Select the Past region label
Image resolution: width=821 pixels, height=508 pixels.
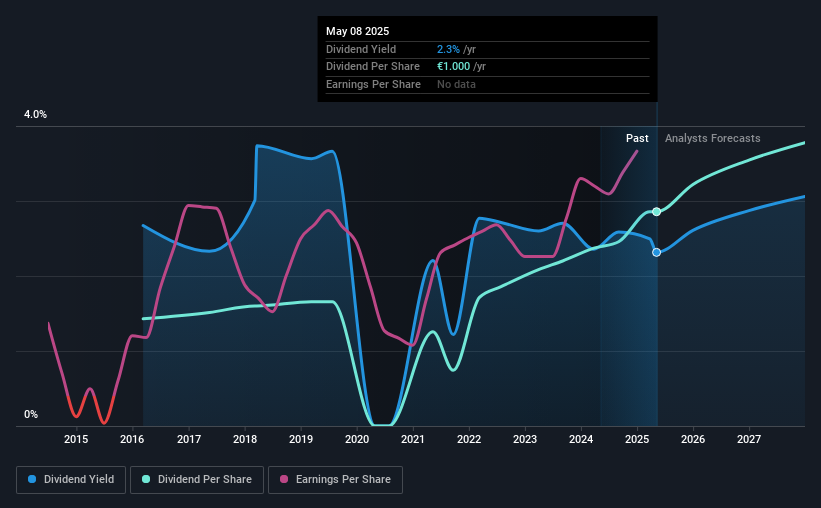point(637,138)
